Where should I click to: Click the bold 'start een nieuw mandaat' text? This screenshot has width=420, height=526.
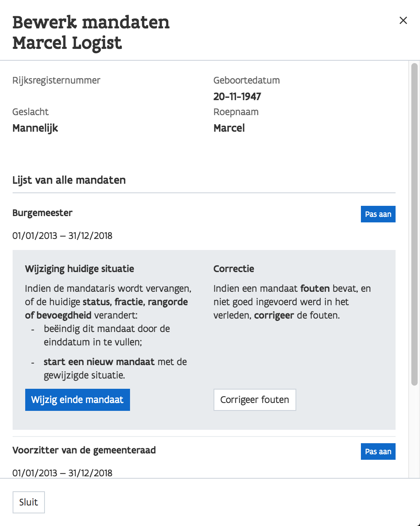coord(99,362)
